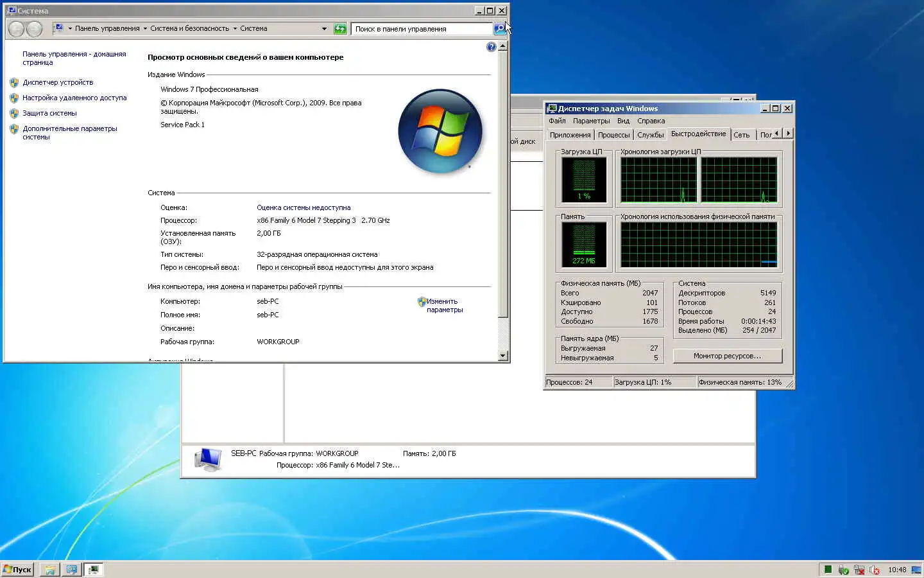Click the Task Manager title bar icon
Image resolution: width=924 pixels, height=578 pixels.
tap(552, 109)
